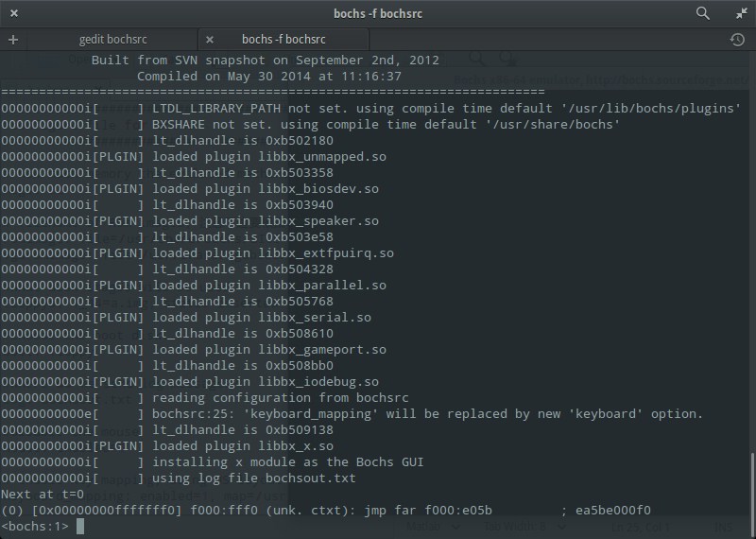Focus the '<bochs:1>' debugger prompt cursor

point(81,526)
